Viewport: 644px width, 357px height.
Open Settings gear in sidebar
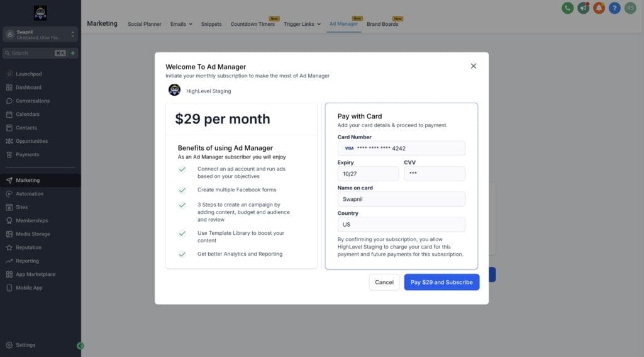[x=25, y=345]
